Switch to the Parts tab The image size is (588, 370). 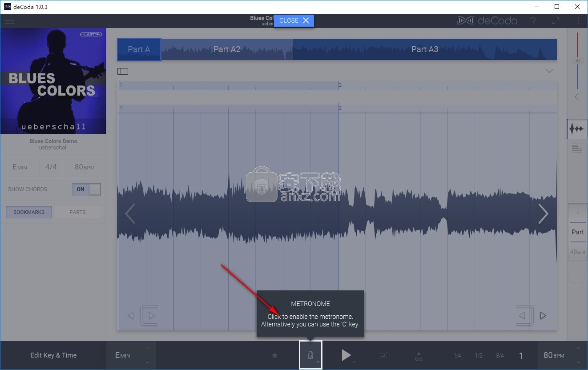[77, 212]
